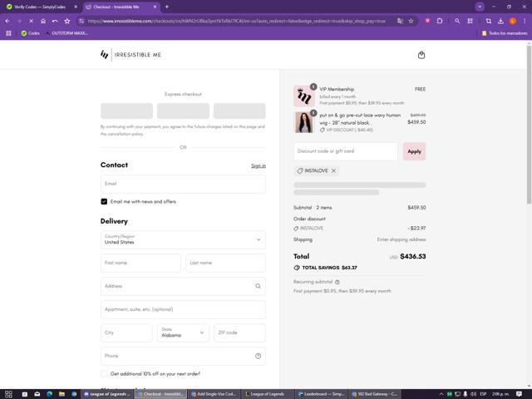Click the Last name field
Viewport: 532px width, 399px height.
pos(225,263)
